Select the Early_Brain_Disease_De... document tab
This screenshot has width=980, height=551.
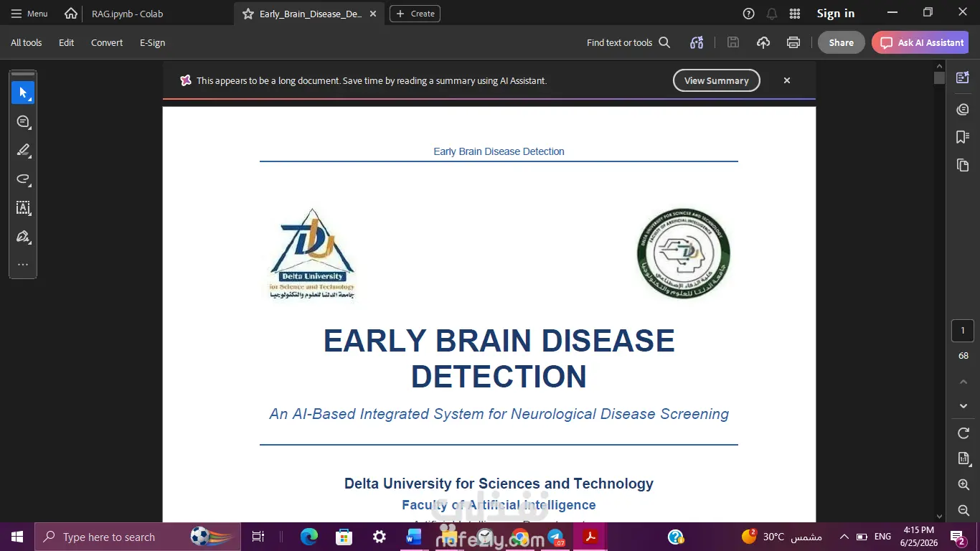click(x=311, y=14)
